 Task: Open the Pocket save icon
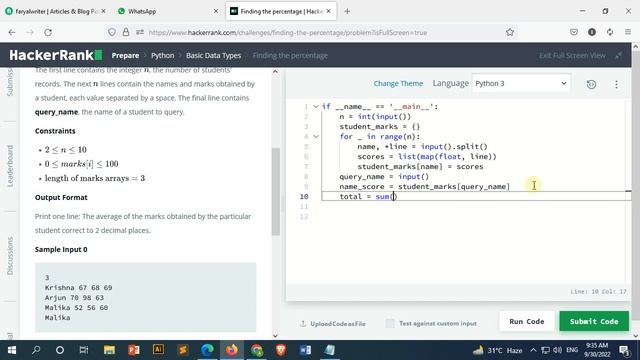pos(574,32)
